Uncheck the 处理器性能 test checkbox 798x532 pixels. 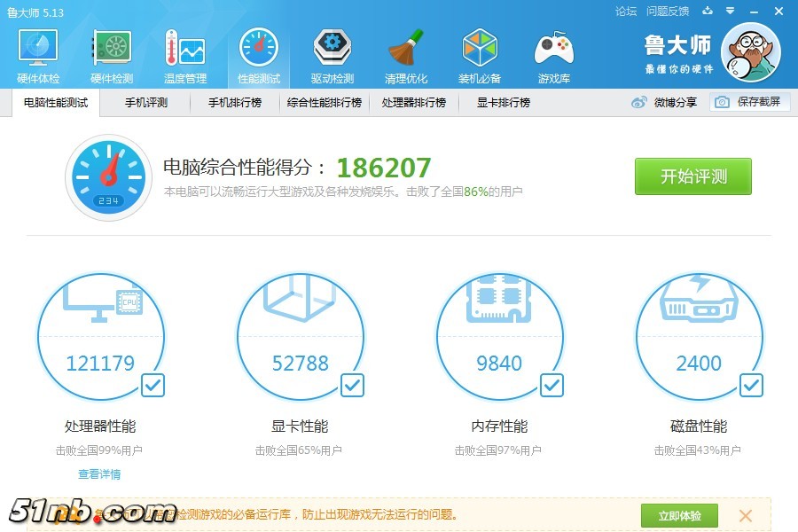click(x=153, y=385)
